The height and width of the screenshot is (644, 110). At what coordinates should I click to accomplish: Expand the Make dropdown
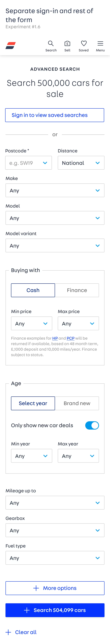(x=55, y=190)
